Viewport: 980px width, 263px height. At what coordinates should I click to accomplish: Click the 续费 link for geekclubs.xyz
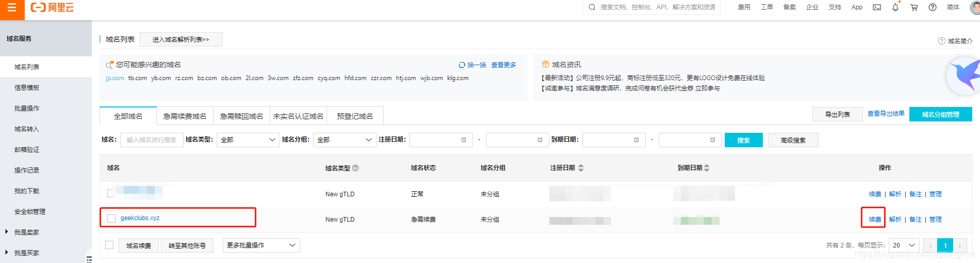pyautogui.click(x=875, y=220)
